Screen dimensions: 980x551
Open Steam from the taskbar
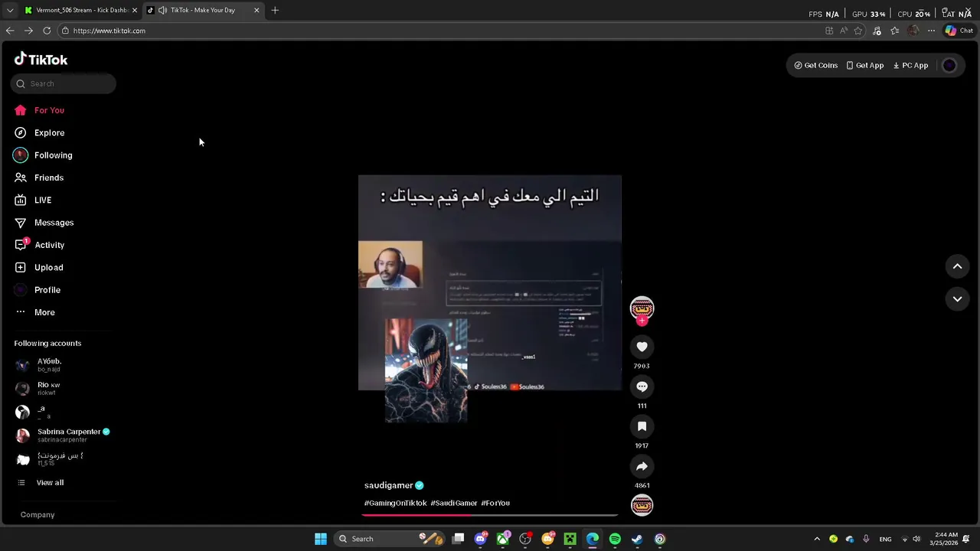tap(637, 539)
